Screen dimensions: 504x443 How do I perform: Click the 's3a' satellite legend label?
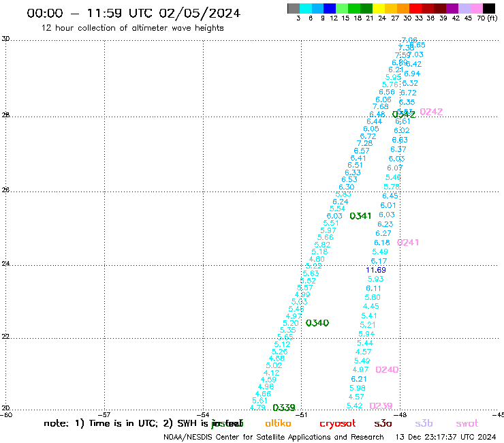tap(383, 424)
